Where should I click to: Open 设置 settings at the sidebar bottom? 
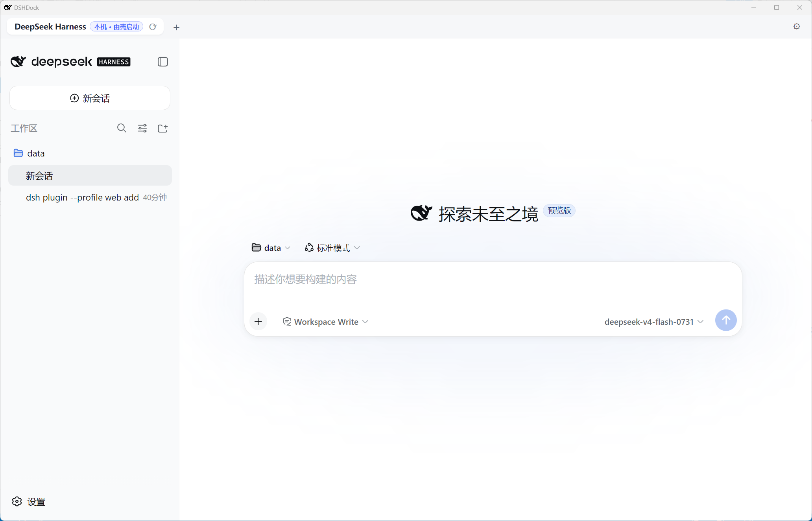(29, 502)
